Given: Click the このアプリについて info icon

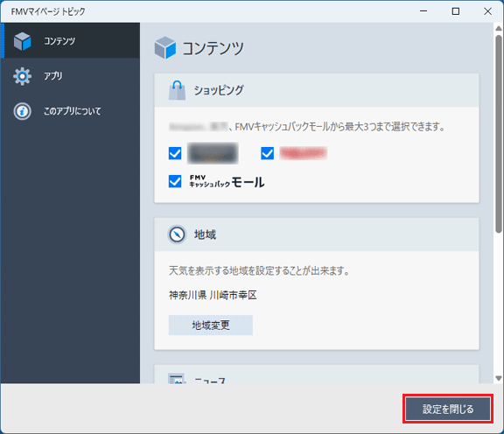Looking at the screenshot, I should click(x=22, y=111).
